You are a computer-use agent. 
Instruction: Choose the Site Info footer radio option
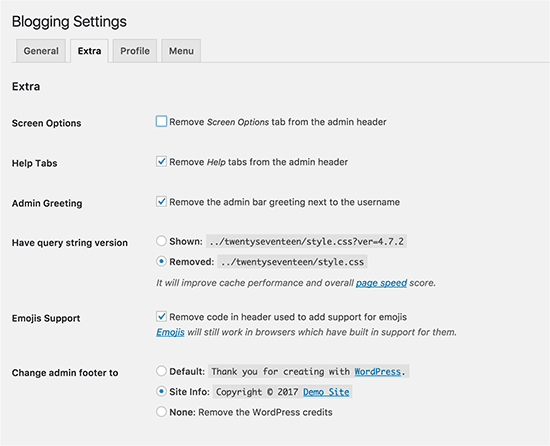[x=161, y=391]
